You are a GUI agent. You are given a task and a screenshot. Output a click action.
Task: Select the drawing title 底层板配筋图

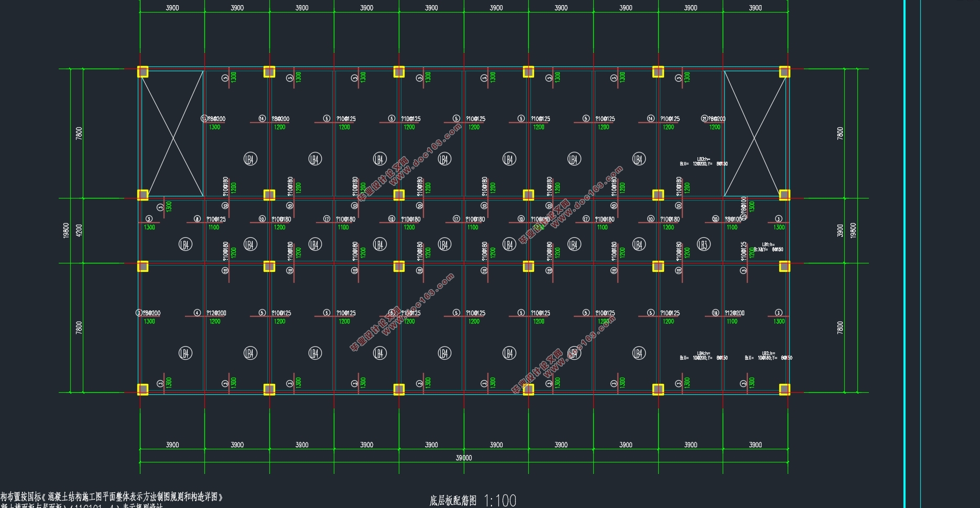coord(453,501)
